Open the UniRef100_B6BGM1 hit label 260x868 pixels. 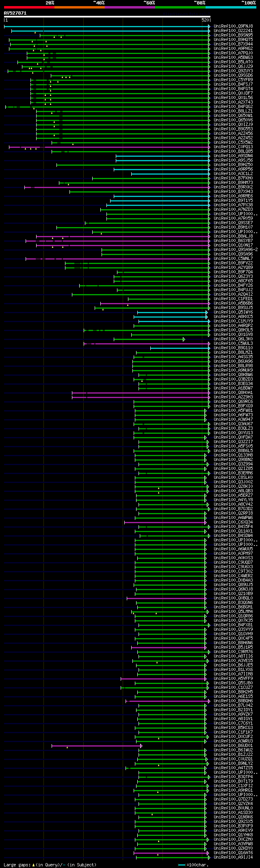[x=233, y=607]
